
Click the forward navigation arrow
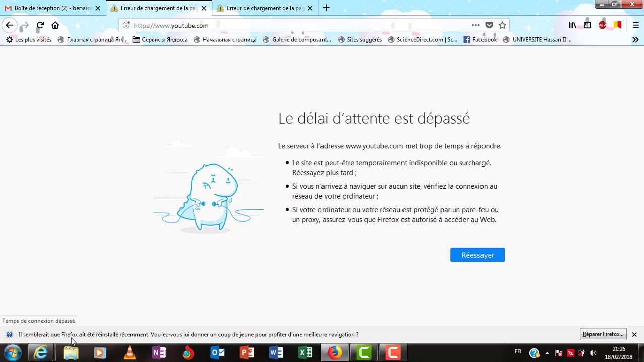tap(25, 25)
